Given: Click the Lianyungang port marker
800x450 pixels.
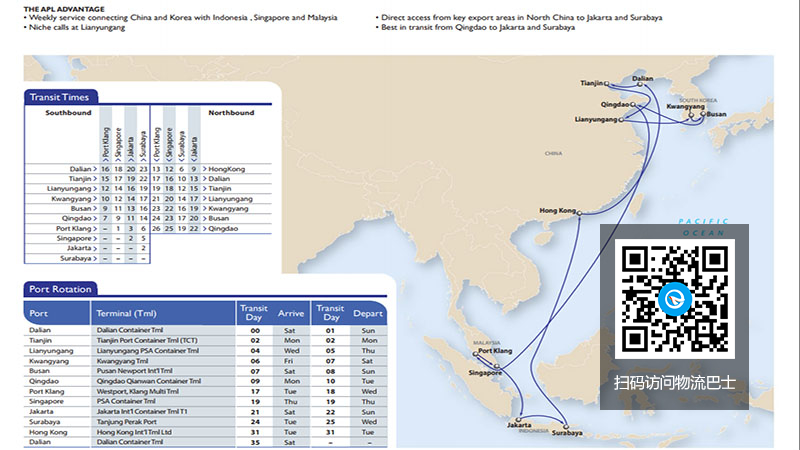Looking at the screenshot, I should coord(621,121).
